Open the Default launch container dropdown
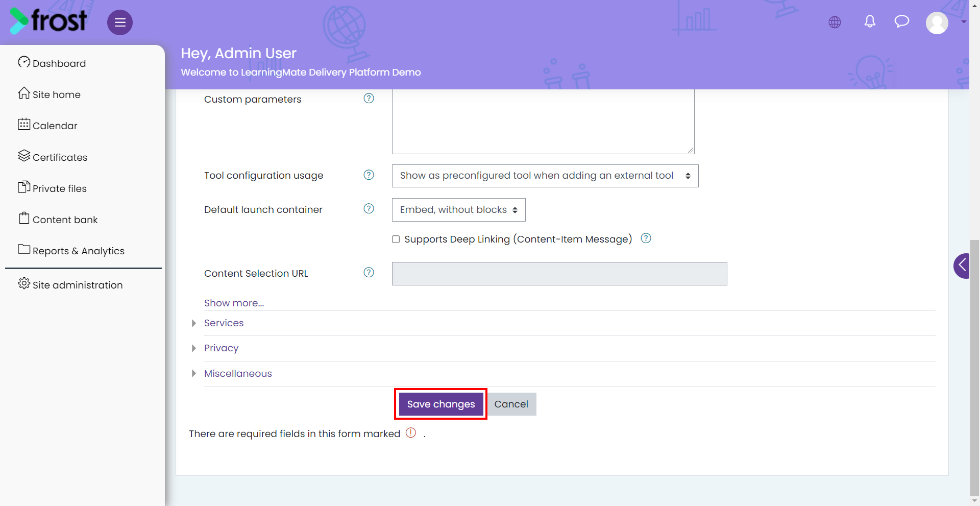The width and height of the screenshot is (980, 506). 458,210
